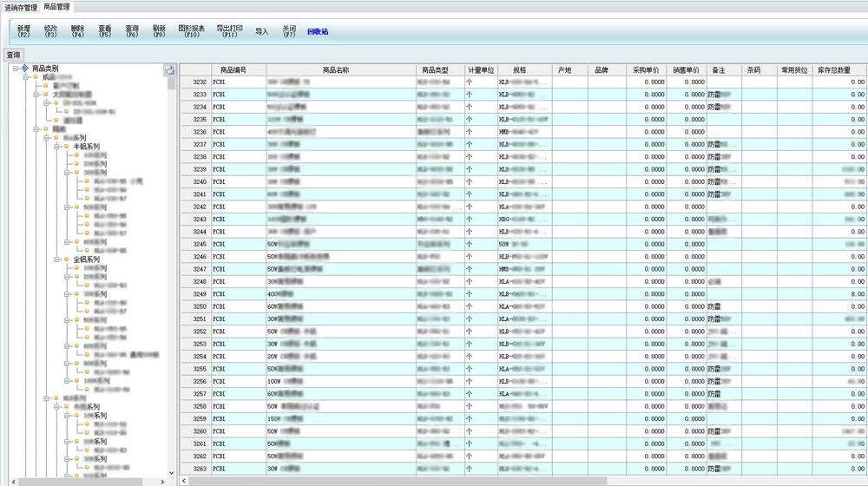
Task: Open the 回收站 recycle bin link
Action: [318, 31]
